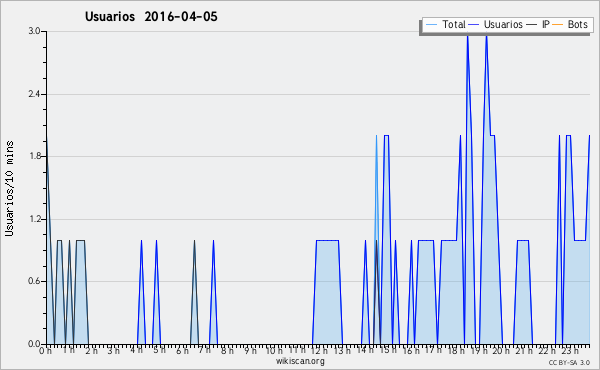Click the 0.6 y-axis value
This screenshot has width=600, height=370.
pyautogui.click(x=34, y=281)
